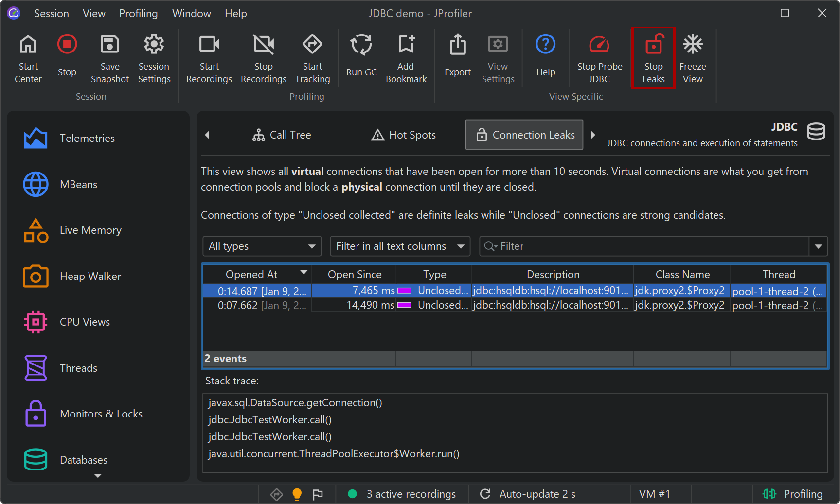Open the Start Center home icon

click(x=28, y=45)
